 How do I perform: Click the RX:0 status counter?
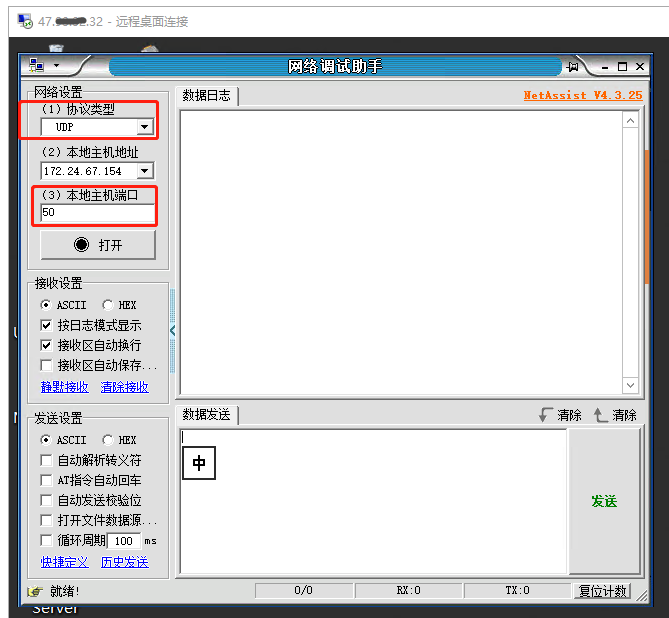408,591
